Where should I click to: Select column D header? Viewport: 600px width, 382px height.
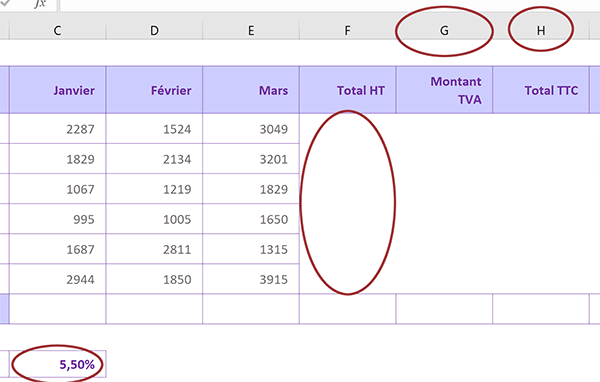[154, 31]
